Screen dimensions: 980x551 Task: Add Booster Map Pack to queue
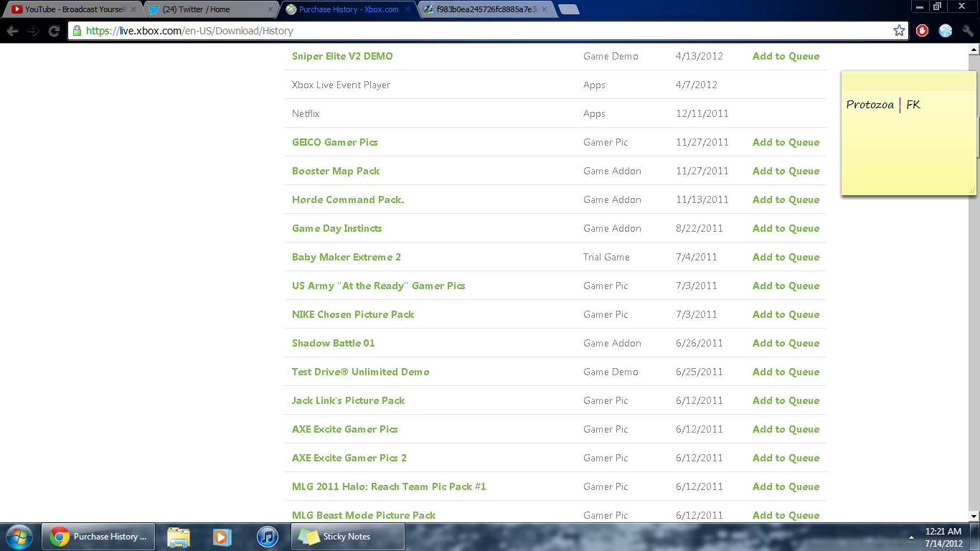(786, 171)
